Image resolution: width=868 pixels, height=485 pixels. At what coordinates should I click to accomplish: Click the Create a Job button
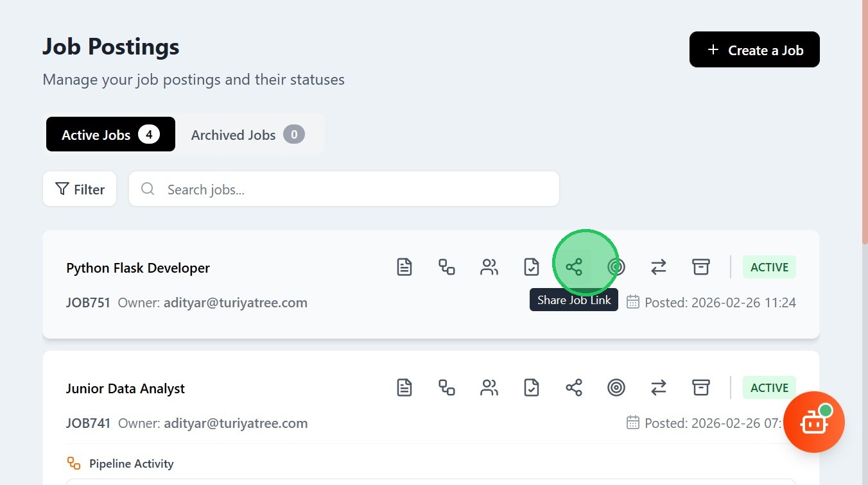pos(754,50)
